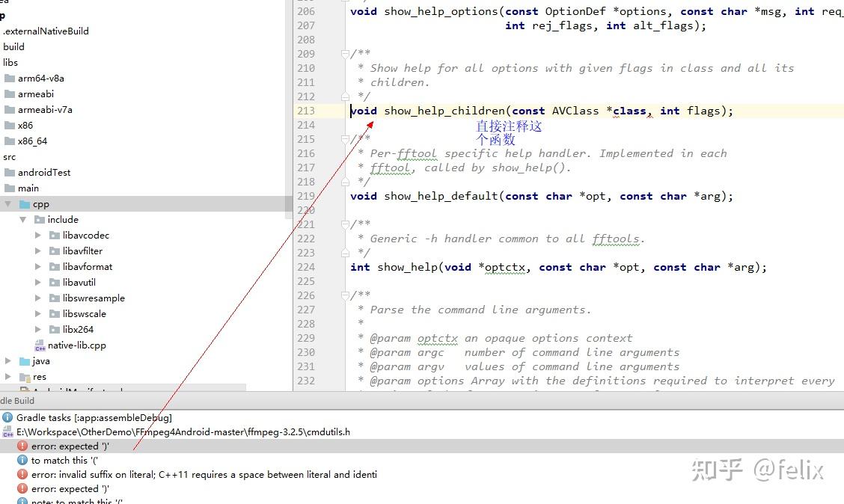Viewport: 844px width, 504px height.
Task: Expand the libx264 folder arrow
Action: [37, 329]
